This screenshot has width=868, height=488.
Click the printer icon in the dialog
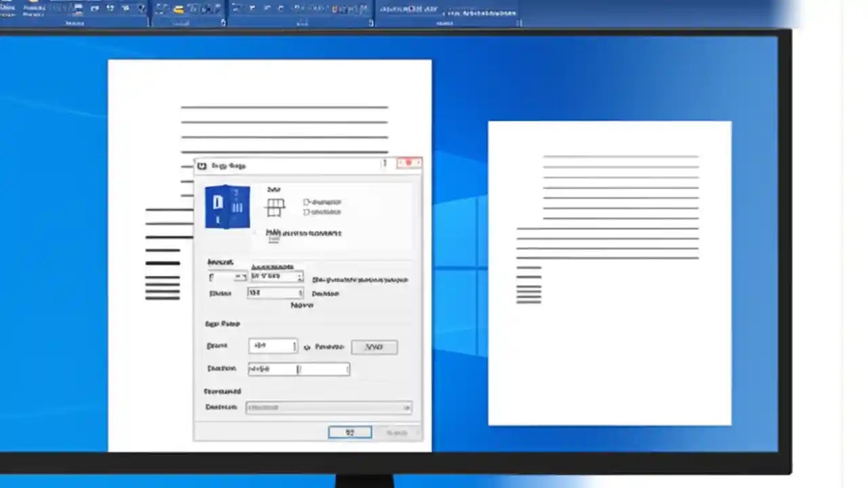click(227, 205)
